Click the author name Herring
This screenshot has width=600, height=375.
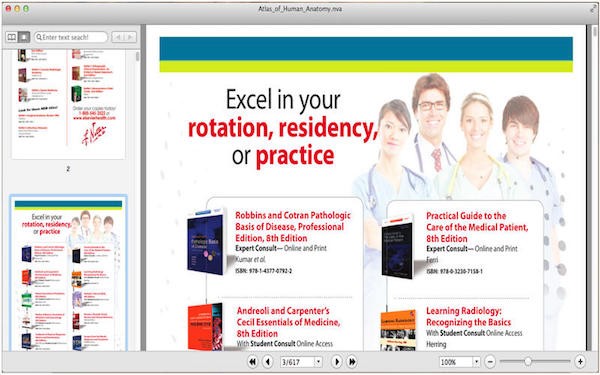point(436,344)
